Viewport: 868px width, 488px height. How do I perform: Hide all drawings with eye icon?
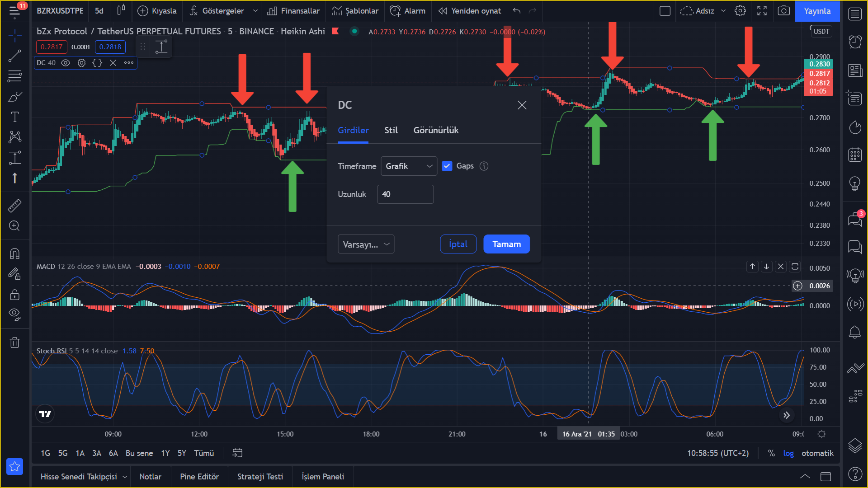tap(14, 315)
